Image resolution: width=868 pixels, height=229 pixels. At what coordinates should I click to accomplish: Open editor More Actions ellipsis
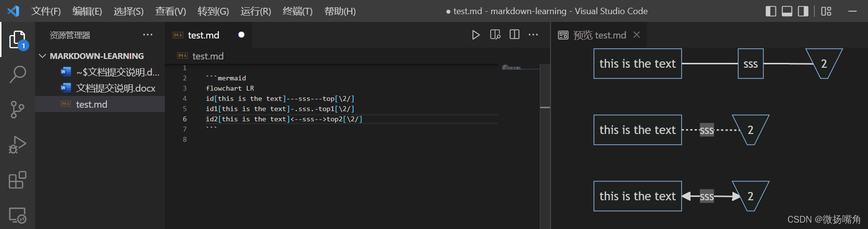coord(533,35)
